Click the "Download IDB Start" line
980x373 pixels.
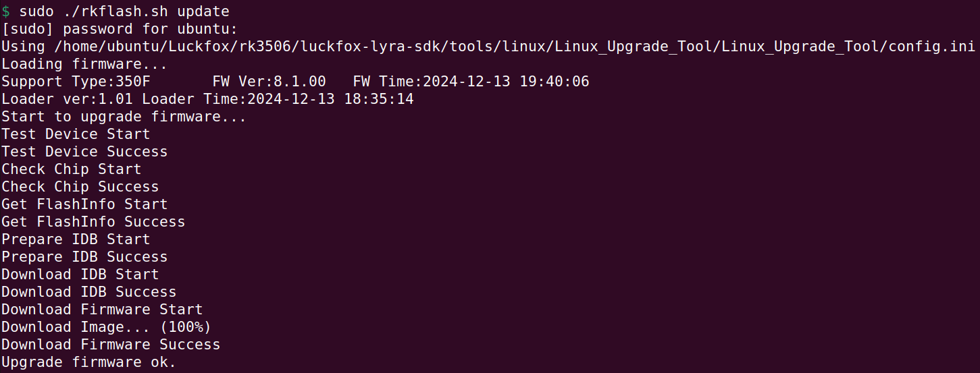80,275
